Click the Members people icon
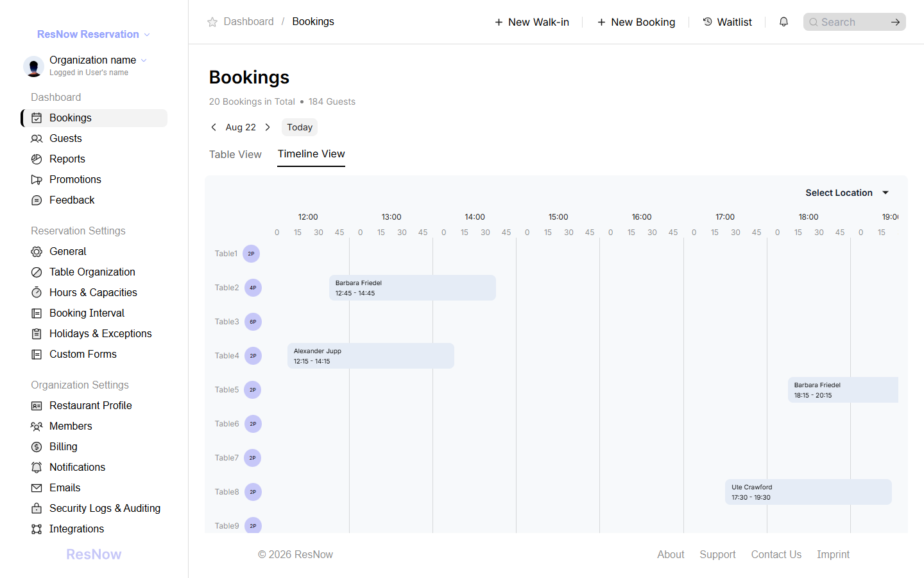 click(x=37, y=426)
